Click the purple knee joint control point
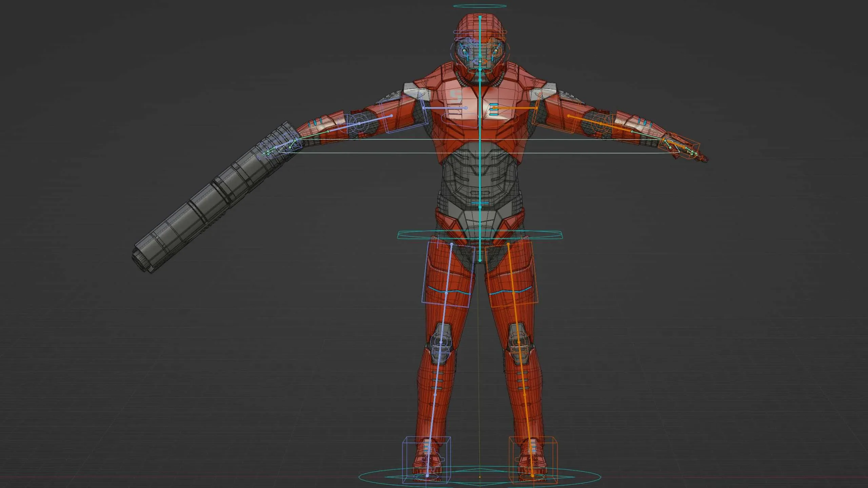This screenshot has height=488, width=868. [x=441, y=342]
